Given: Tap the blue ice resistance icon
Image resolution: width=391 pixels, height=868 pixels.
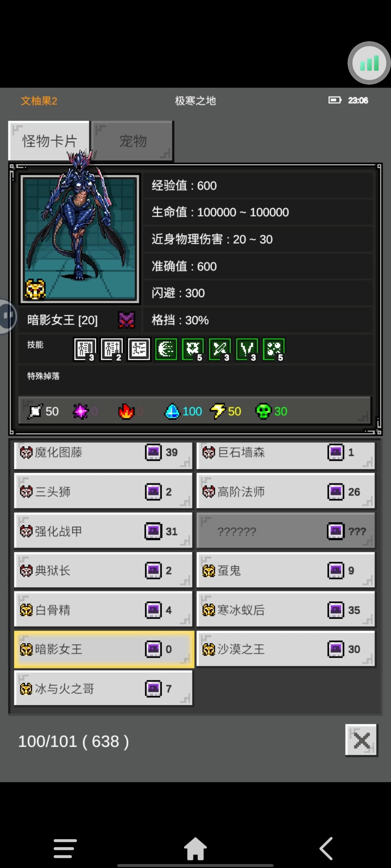Looking at the screenshot, I should [172, 411].
